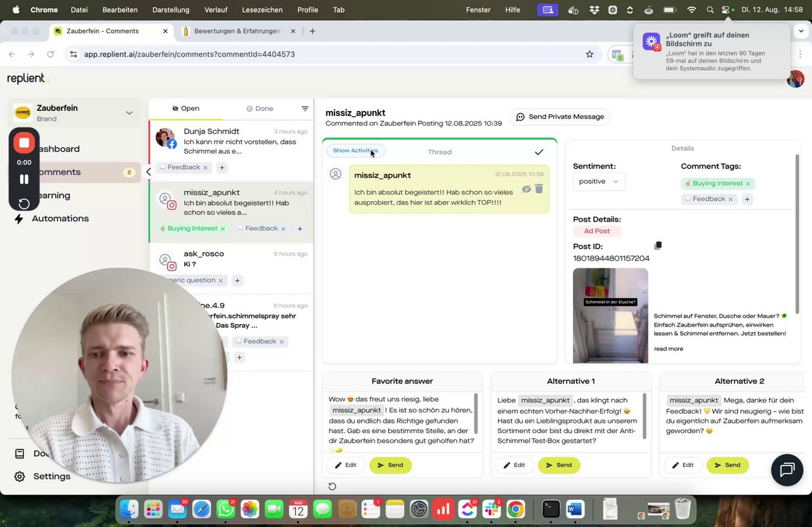Open the Schimmel in der Dusche post thumbnail
This screenshot has width=812, height=527.
[610, 315]
